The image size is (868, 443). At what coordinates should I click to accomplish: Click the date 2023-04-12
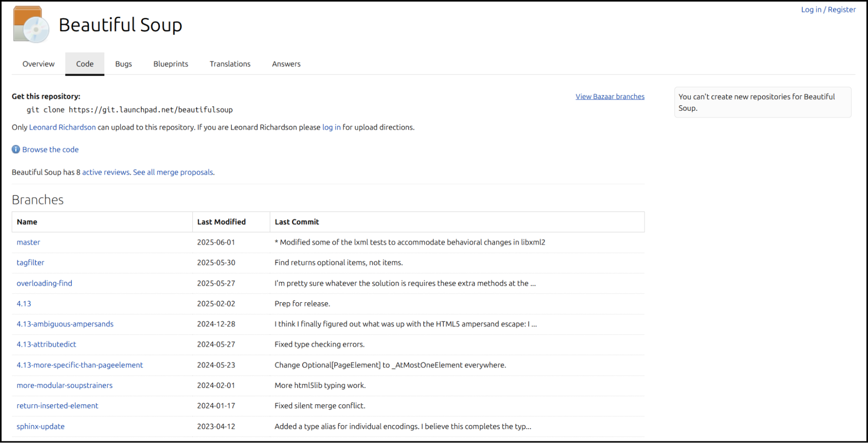point(216,426)
